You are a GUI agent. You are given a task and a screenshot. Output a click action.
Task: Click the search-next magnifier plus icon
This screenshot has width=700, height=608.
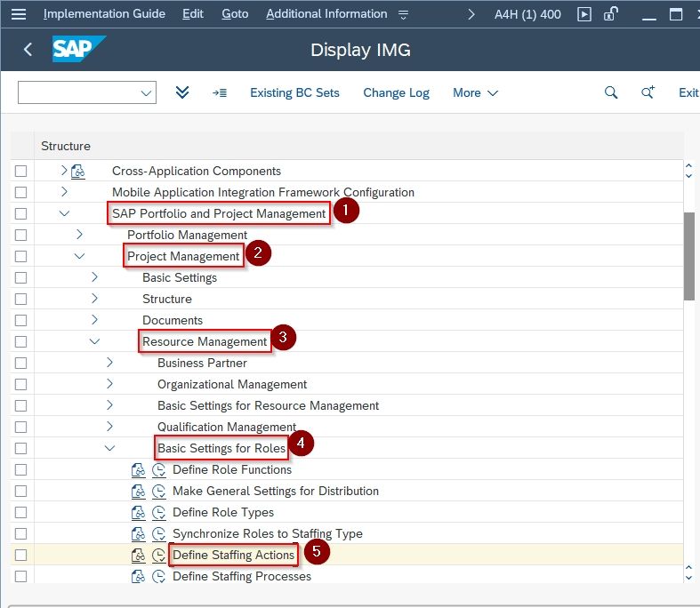point(648,92)
